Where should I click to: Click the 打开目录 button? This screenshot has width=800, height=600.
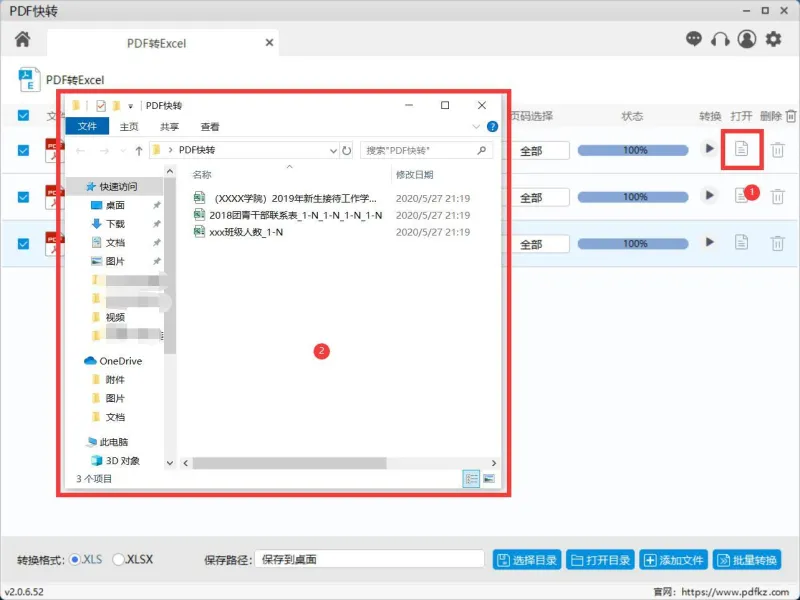pyautogui.click(x=601, y=560)
